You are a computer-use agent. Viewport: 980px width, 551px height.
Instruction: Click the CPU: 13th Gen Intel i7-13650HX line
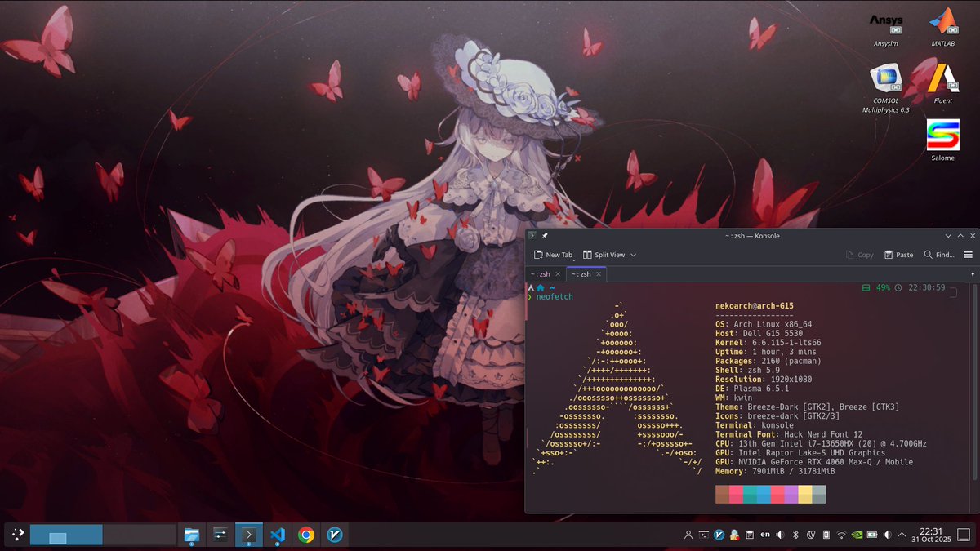point(821,443)
